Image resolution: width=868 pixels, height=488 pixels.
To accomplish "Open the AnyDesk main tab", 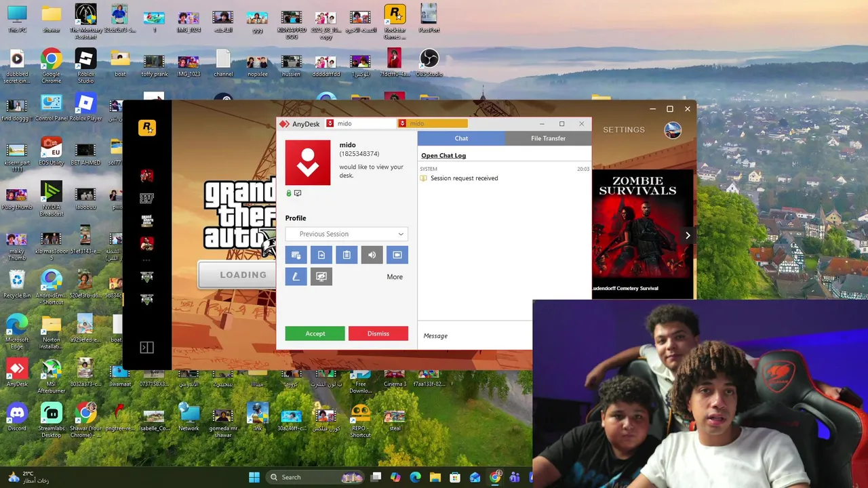I will click(300, 124).
